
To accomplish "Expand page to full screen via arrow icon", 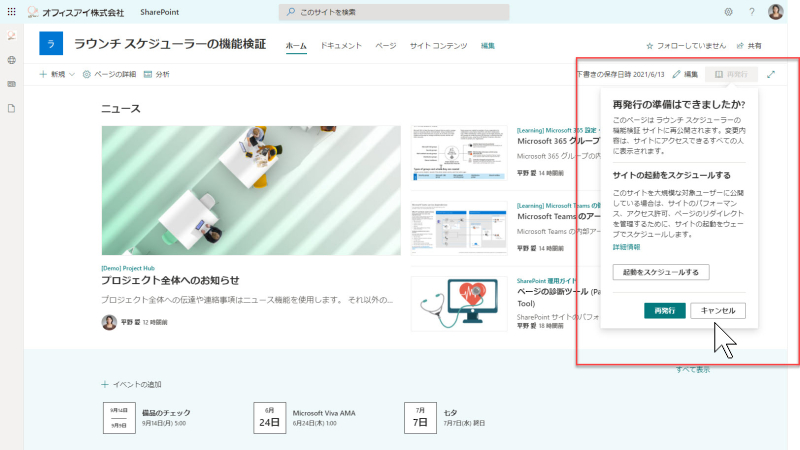I will [x=771, y=74].
